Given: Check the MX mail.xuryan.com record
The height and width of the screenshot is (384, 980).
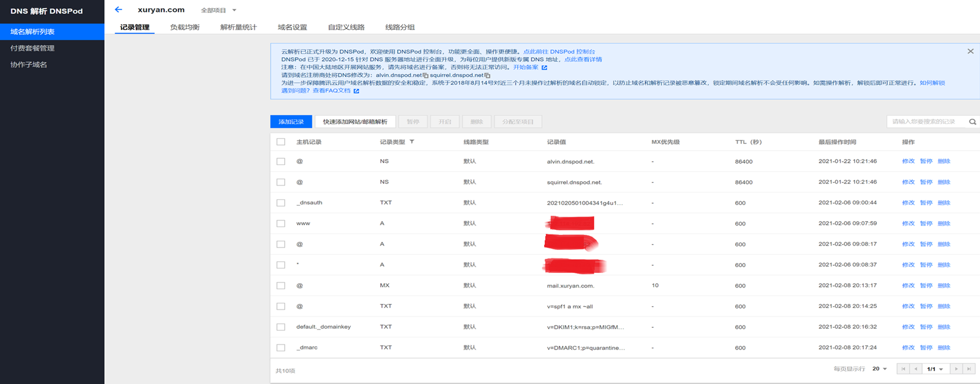Looking at the screenshot, I should (x=281, y=285).
